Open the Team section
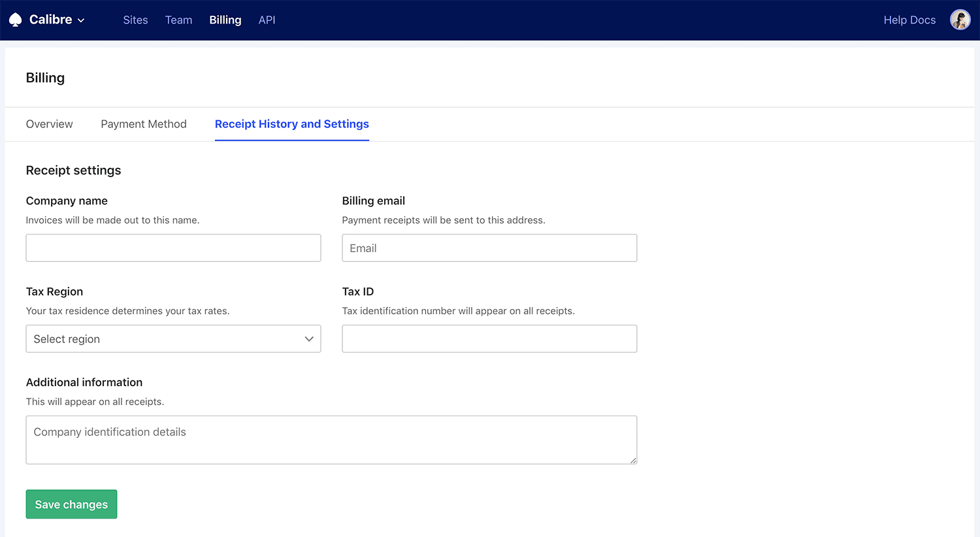This screenshot has height=537, width=980. tap(178, 20)
